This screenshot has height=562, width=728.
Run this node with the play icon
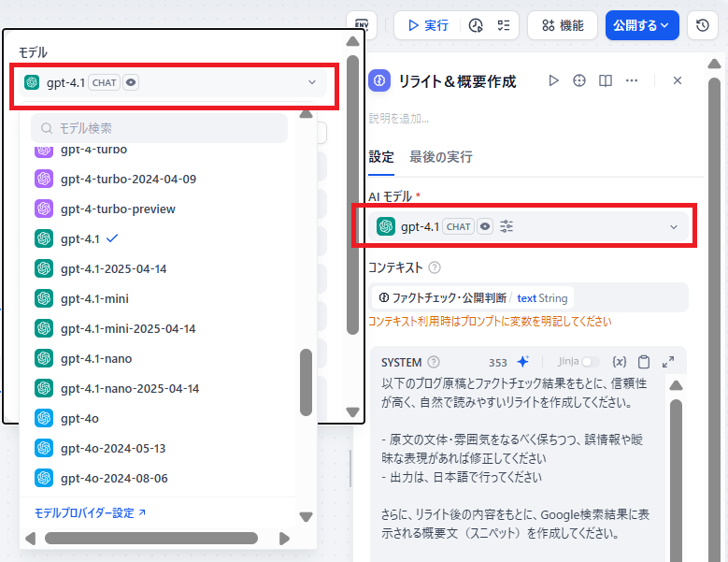(x=553, y=81)
